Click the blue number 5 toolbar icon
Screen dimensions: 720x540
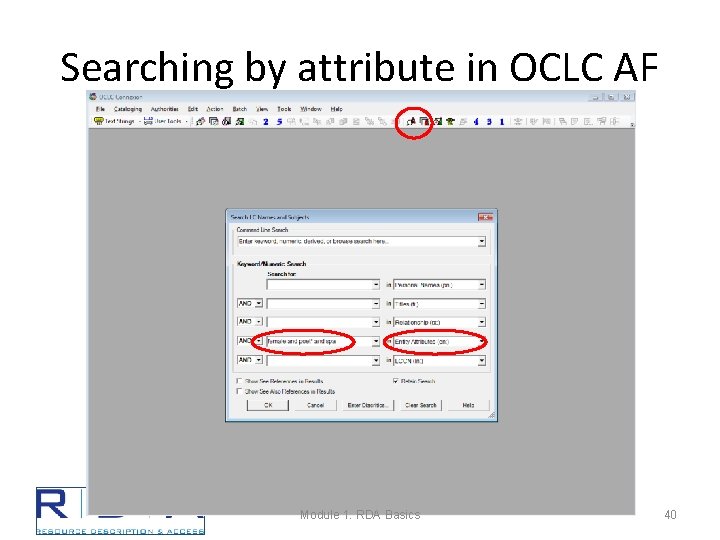tap(279, 122)
